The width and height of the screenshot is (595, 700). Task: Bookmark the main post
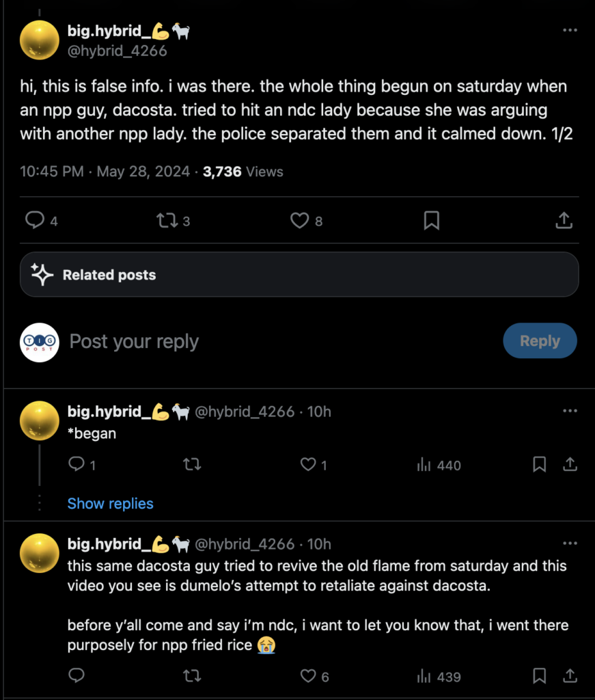click(432, 221)
